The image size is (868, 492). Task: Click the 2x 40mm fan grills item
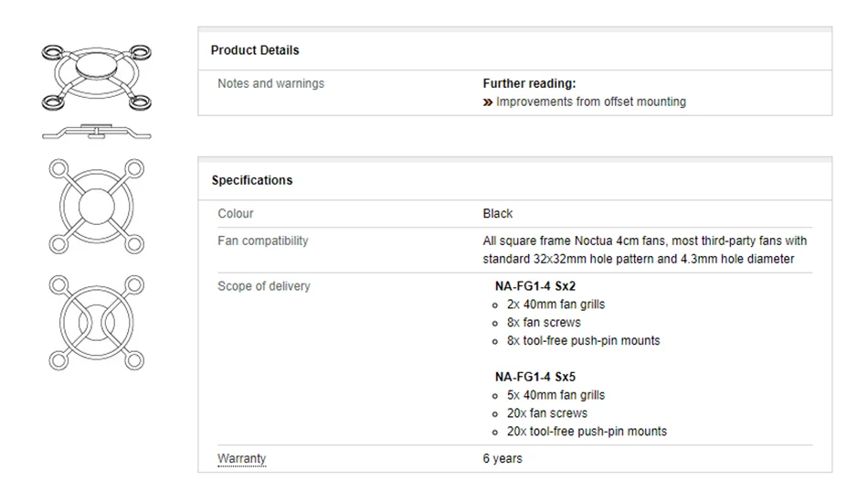[556, 304]
